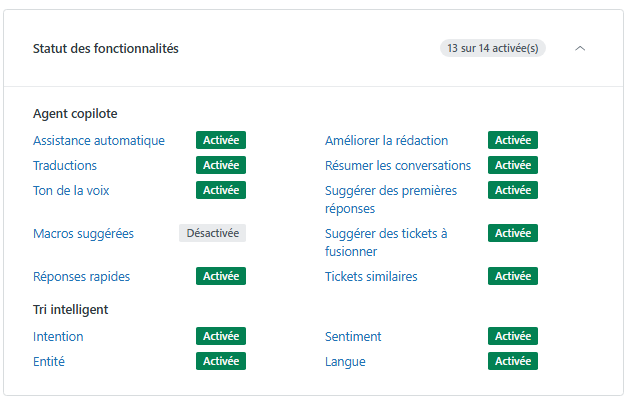
Task: Click the Tickets similaires link
Action: coord(371,277)
